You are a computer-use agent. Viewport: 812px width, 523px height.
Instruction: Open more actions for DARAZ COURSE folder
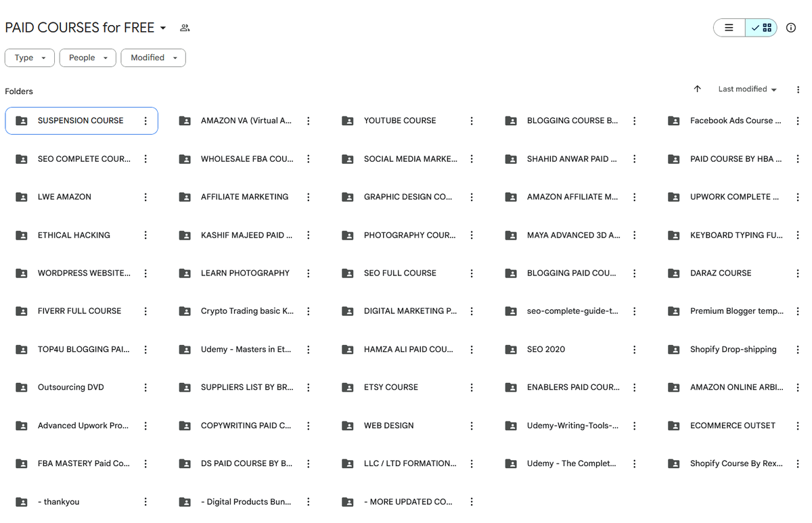coord(798,273)
